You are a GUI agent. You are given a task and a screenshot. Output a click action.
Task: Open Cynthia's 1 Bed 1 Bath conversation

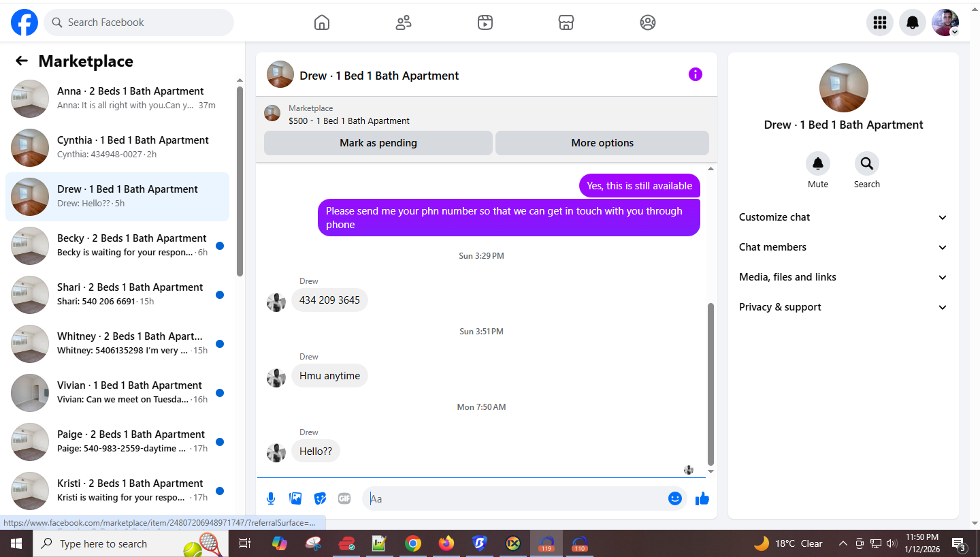coord(117,148)
